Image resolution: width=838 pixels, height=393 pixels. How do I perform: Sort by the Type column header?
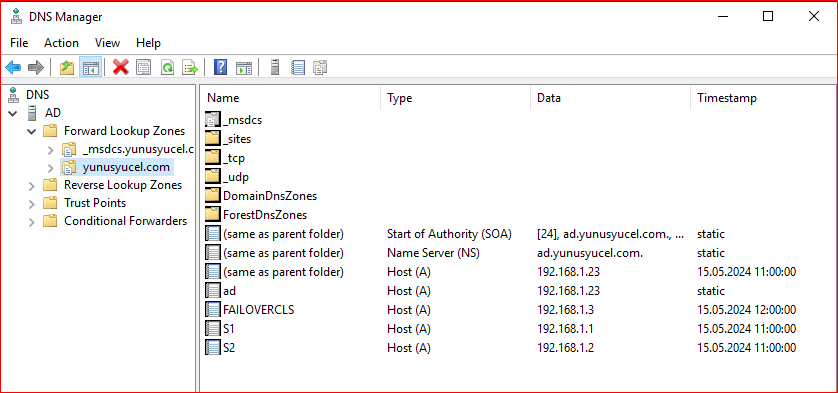455,98
